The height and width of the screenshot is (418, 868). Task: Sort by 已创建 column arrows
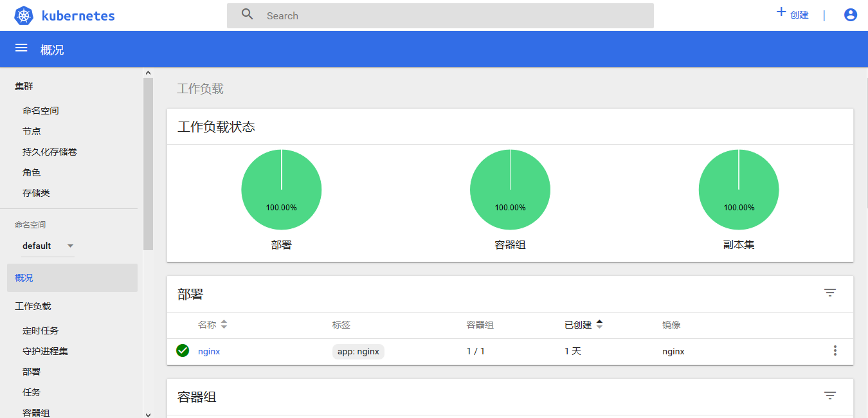[599, 325]
